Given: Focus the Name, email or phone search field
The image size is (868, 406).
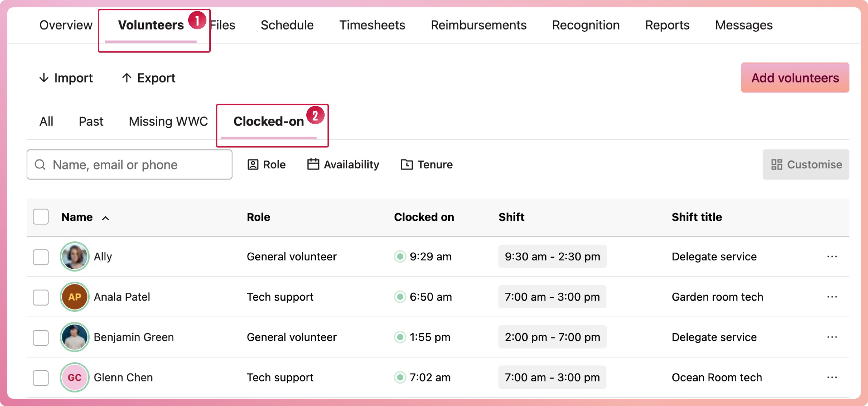Looking at the screenshot, I should pyautogui.click(x=129, y=165).
